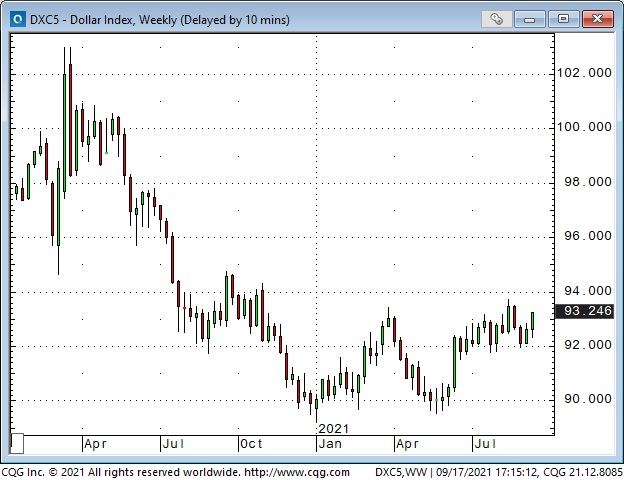The width and height of the screenshot is (624, 480).
Task: Click the 94.000 price axis label
Action: click(588, 291)
